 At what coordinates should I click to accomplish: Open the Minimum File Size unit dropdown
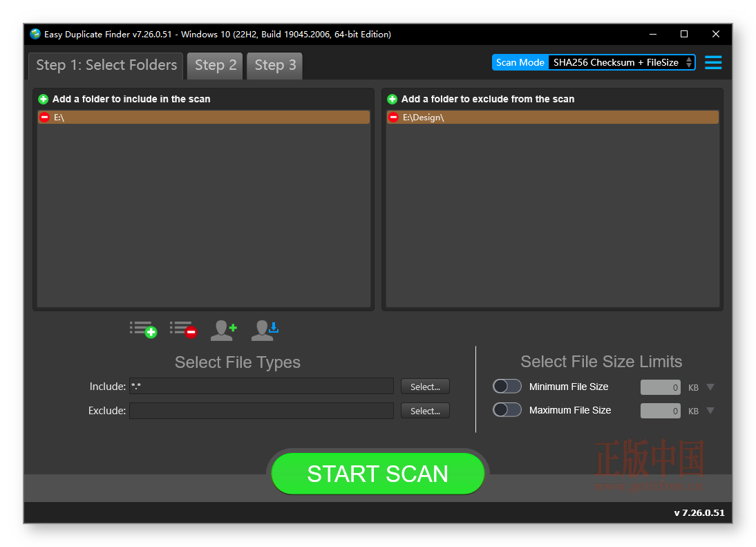[x=710, y=387]
